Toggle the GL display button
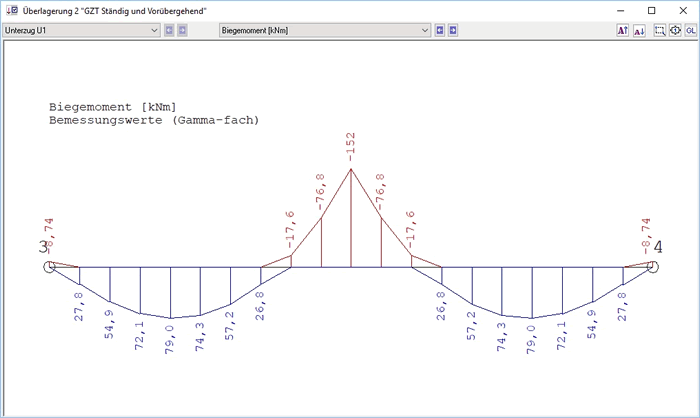This screenshot has width=700, height=418. click(690, 30)
